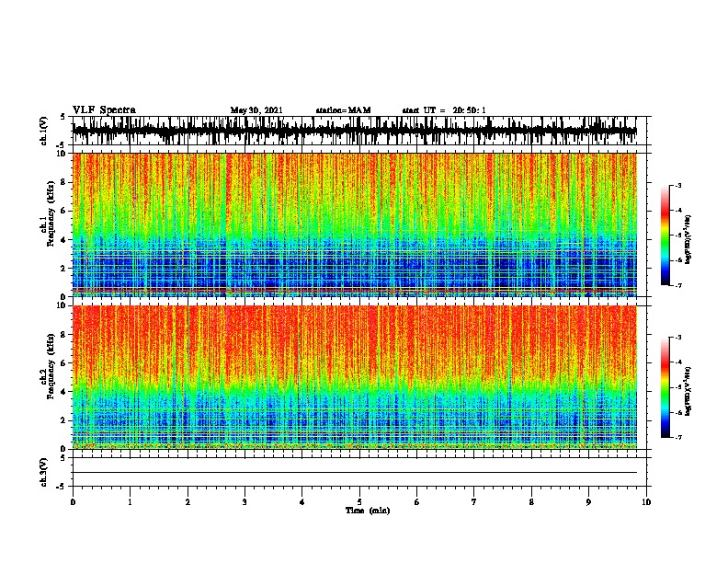Click time axis tick label "8"

[x=531, y=502]
